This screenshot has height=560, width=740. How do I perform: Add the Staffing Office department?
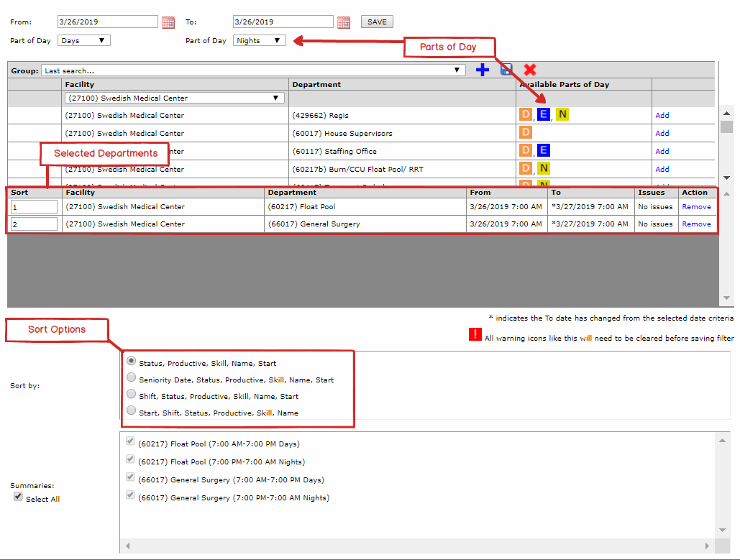click(x=662, y=152)
